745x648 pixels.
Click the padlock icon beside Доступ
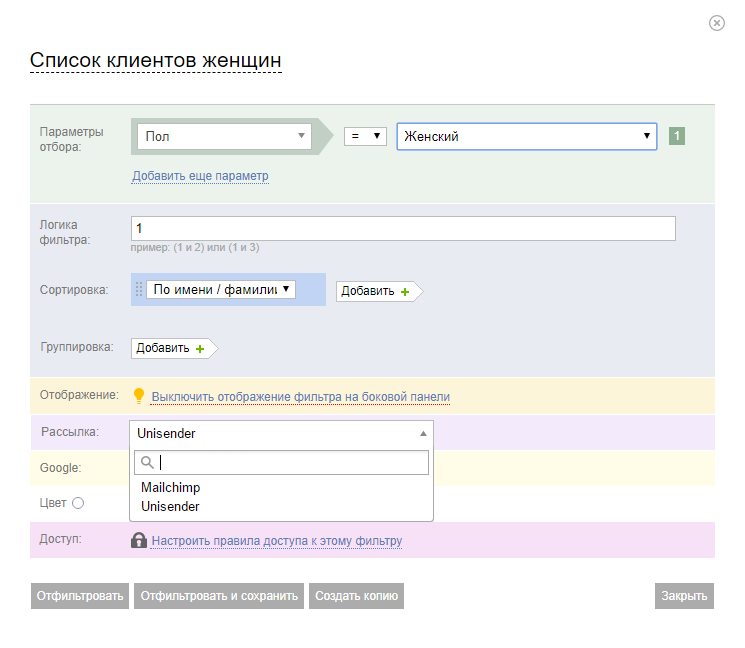[x=139, y=540]
